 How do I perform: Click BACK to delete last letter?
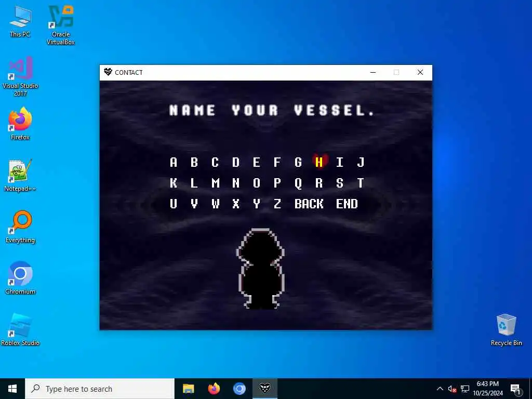(x=309, y=204)
